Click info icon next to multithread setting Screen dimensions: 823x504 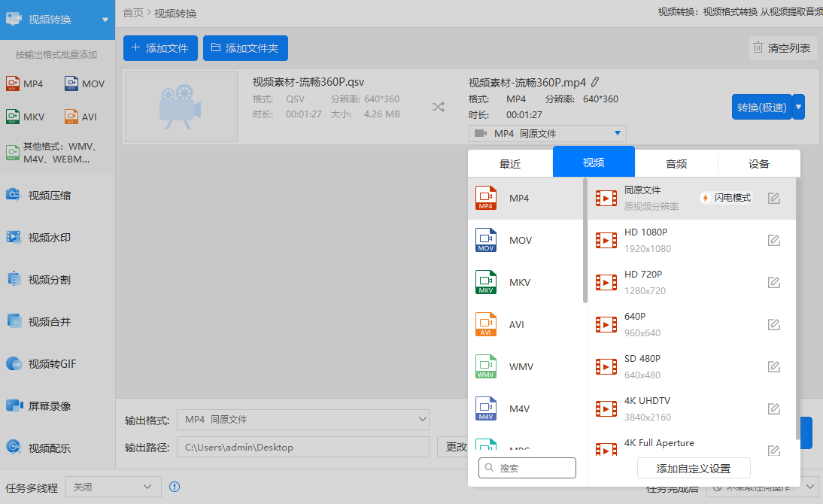point(175,487)
